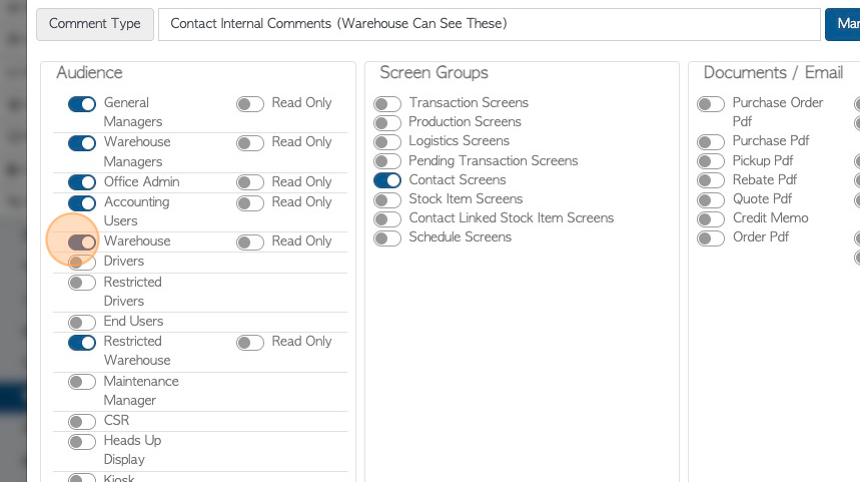Disable the Warehouse Managers audience toggle
860x482 pixels.
point(82,143)
